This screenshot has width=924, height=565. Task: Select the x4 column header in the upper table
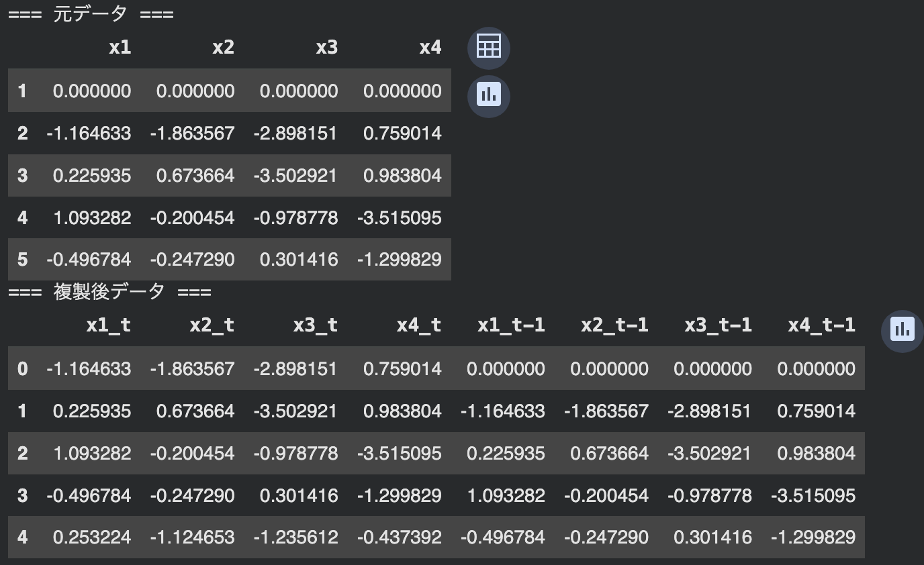pyautogui.click(x=430, y=47)
